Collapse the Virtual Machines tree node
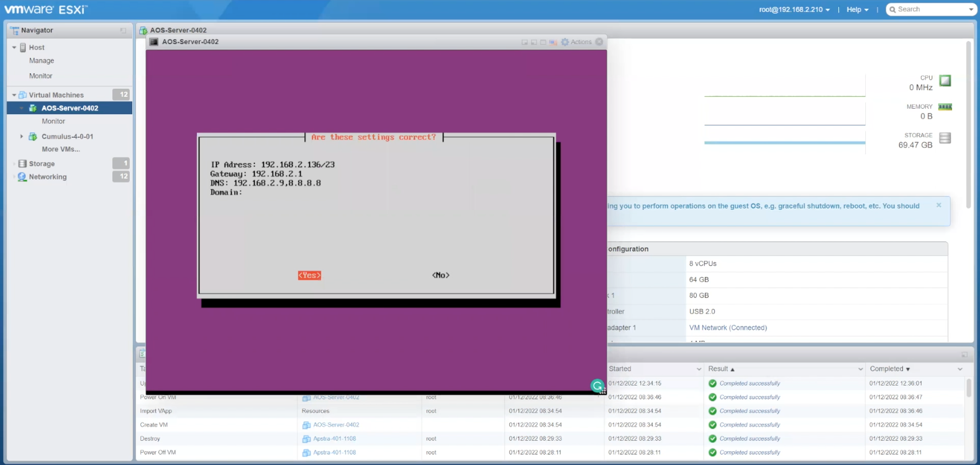This screenshot has height=465, width=980. (14, 95)
